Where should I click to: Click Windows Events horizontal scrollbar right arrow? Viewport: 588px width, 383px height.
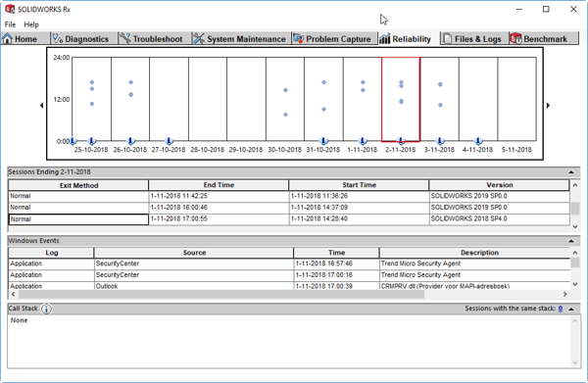click(x=565, y=294)
